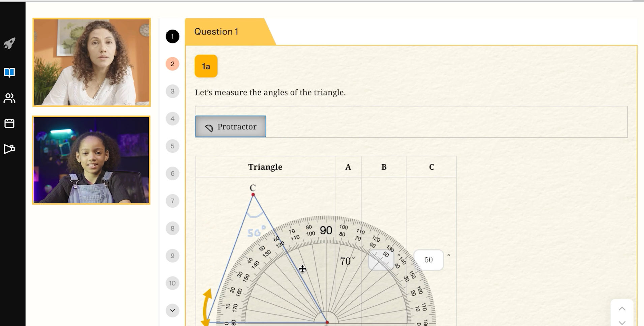Click the megaphone announcements icon

[9, 149]
